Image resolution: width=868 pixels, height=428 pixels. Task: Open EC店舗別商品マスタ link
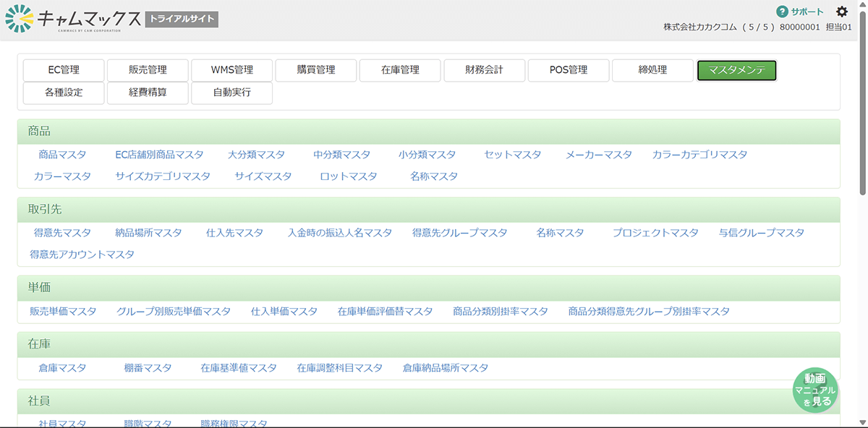click(159, 155)
